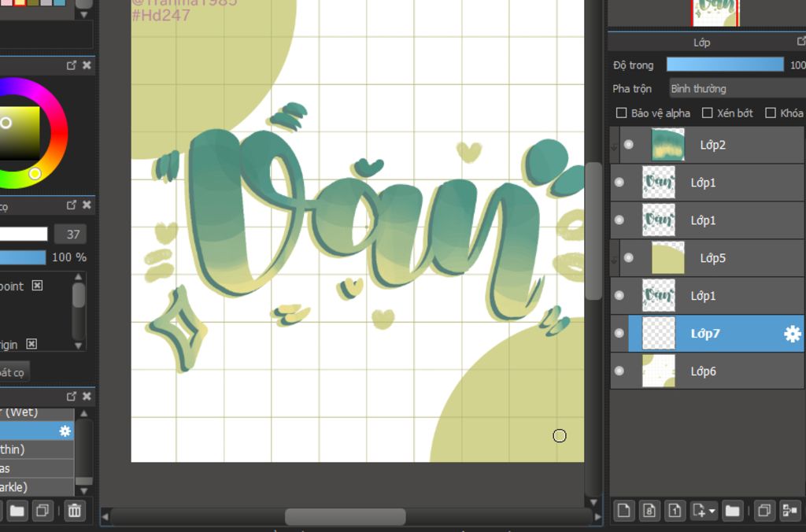The height and width of the screenshot is (532, 806).
Task: Merge layer down icon in layer panel
Action: pyautogui.click(x=790, y=511)
